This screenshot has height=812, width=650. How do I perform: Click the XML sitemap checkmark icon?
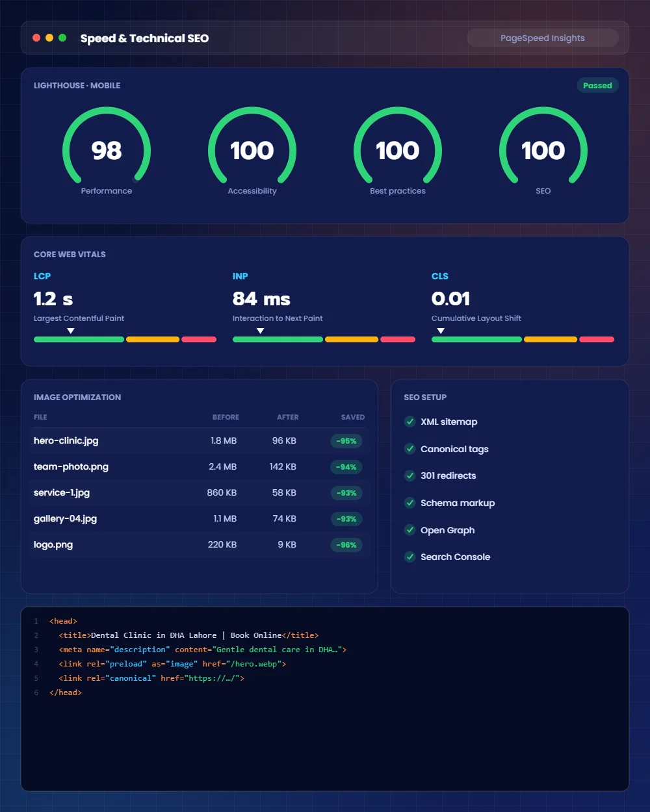(x=410, y=422)
